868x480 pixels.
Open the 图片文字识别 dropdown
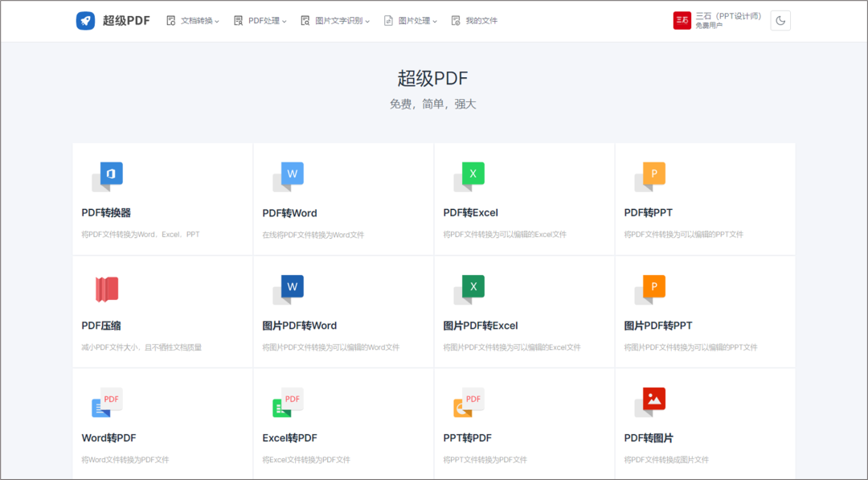click(335, 21)
